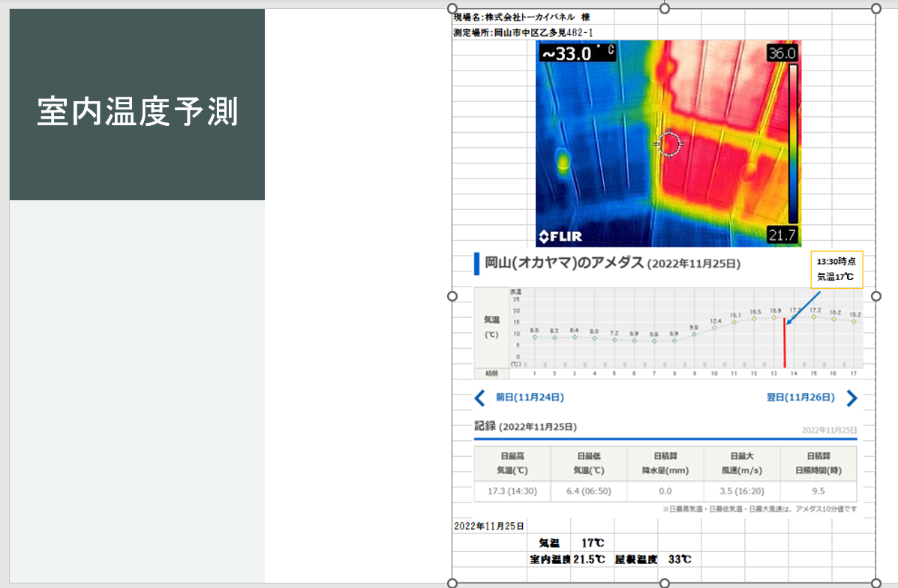Image resolution: width=898 pixels, height=588 pixels.
Task: Click the right chevron beside 翌日(11月26日)
Action: [x=851, y=398]
